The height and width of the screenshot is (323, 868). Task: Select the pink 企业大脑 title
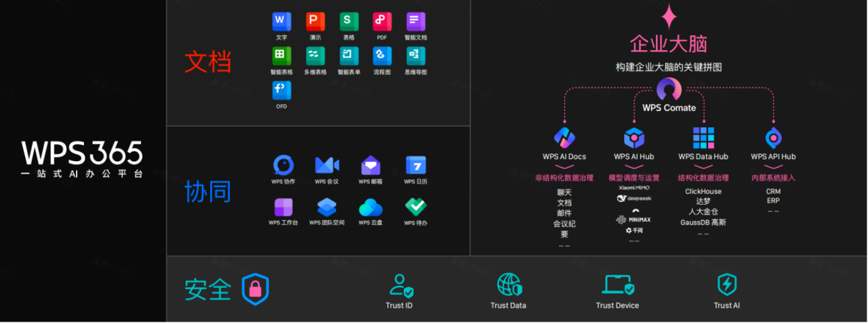coord(669,44)
